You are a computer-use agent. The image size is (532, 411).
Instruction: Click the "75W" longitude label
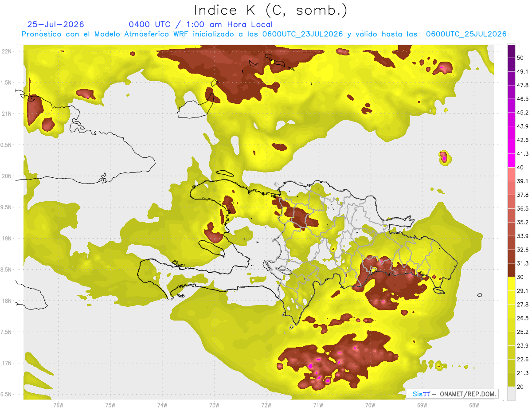point(110,405)
